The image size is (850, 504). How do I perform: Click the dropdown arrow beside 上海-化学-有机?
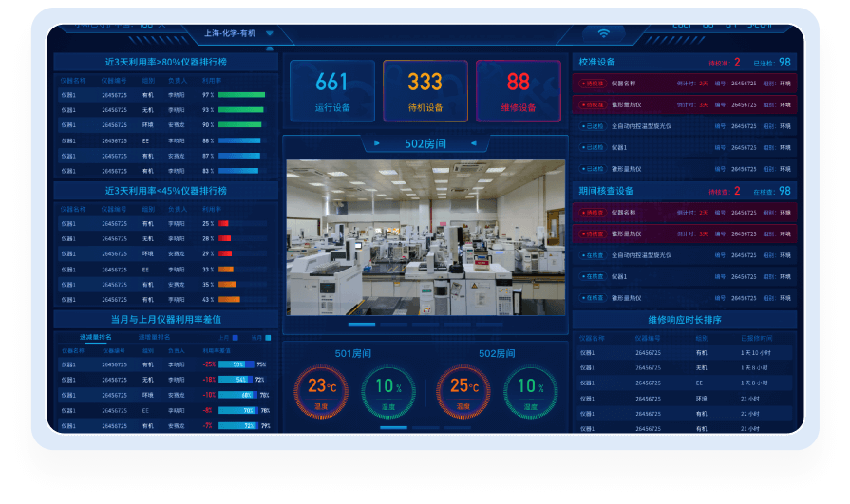[270, 33]
